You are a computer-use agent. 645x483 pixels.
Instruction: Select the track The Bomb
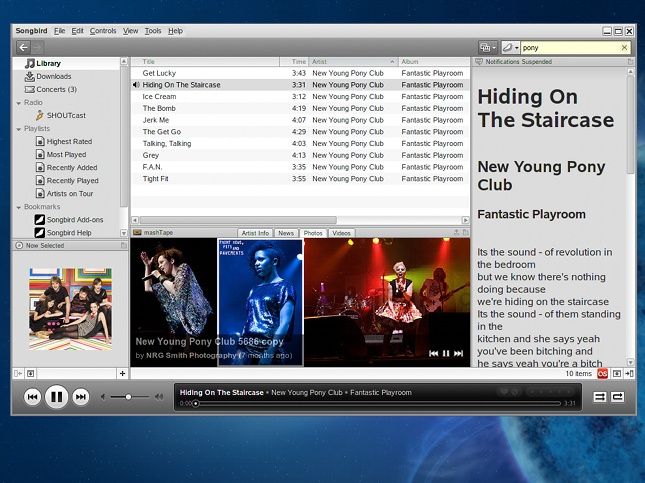300,108
